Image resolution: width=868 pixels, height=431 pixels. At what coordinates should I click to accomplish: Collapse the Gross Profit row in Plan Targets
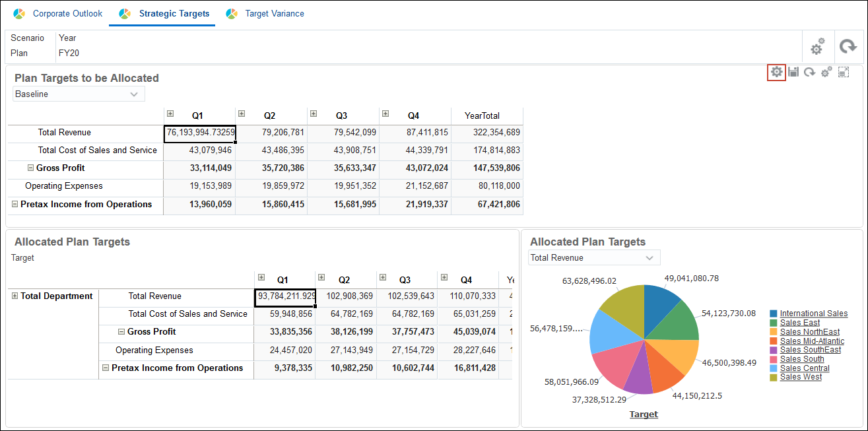[x=30, y=168]
